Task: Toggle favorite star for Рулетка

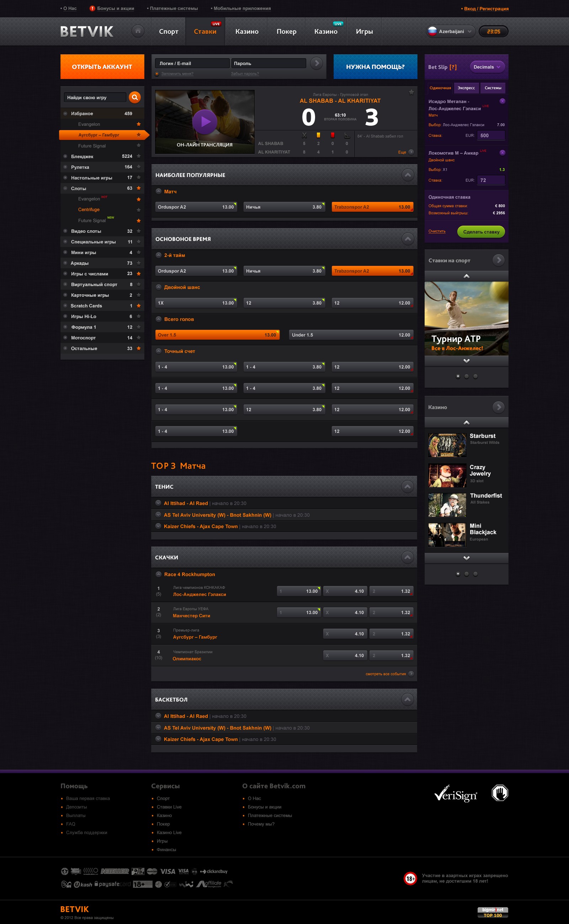Action: pyautogui.click(x=138, y=167)
